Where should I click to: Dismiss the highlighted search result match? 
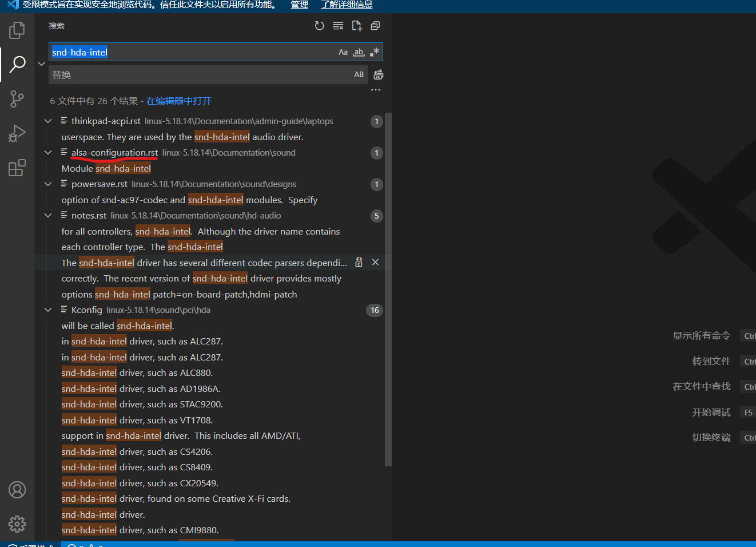pos(375,262)
